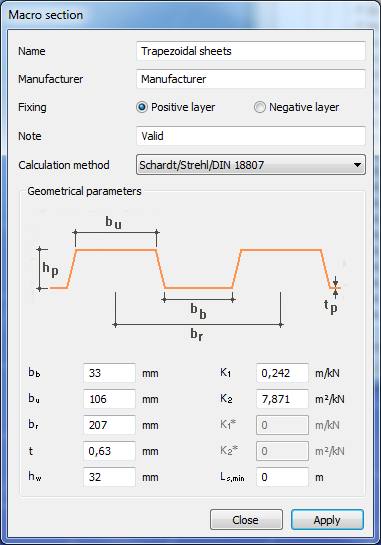Click the Apply button
The height and width of the screenshot is (545, 381).
tap(327, 520)
